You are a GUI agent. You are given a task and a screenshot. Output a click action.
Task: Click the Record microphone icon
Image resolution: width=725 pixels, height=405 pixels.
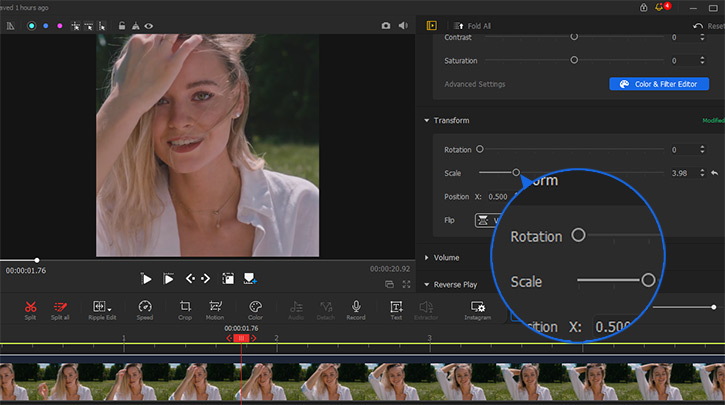[355, 307]
